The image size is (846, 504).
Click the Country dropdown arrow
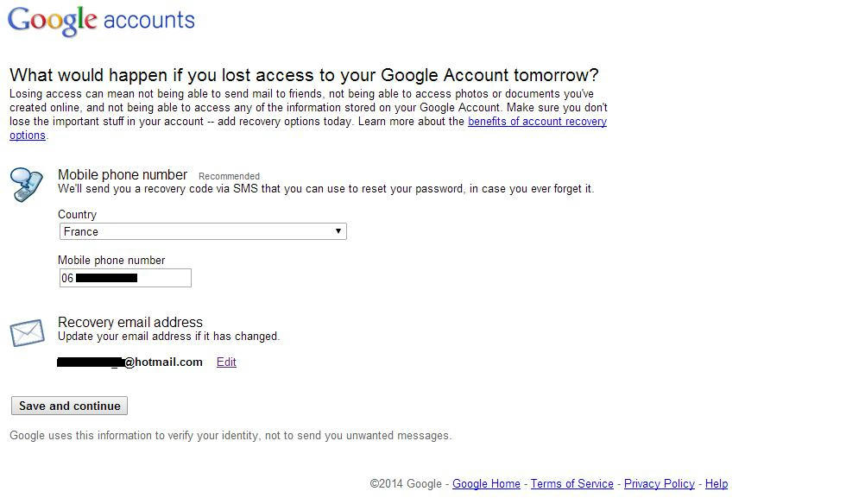[x=338, y=231]
